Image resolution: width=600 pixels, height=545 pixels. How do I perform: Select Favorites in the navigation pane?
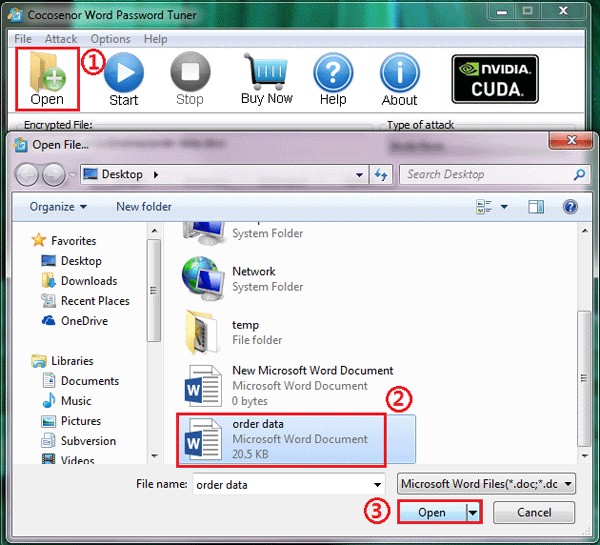tap(64, 241)
